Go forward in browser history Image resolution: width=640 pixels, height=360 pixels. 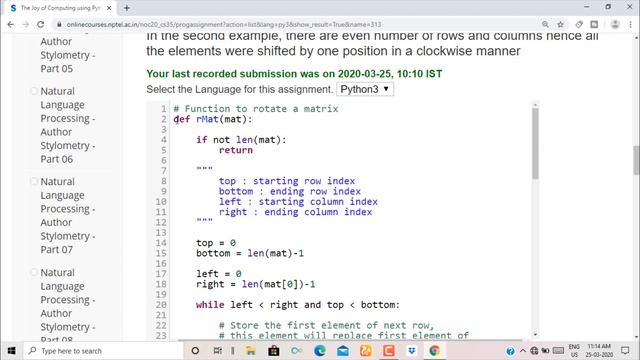coord(26,24)
